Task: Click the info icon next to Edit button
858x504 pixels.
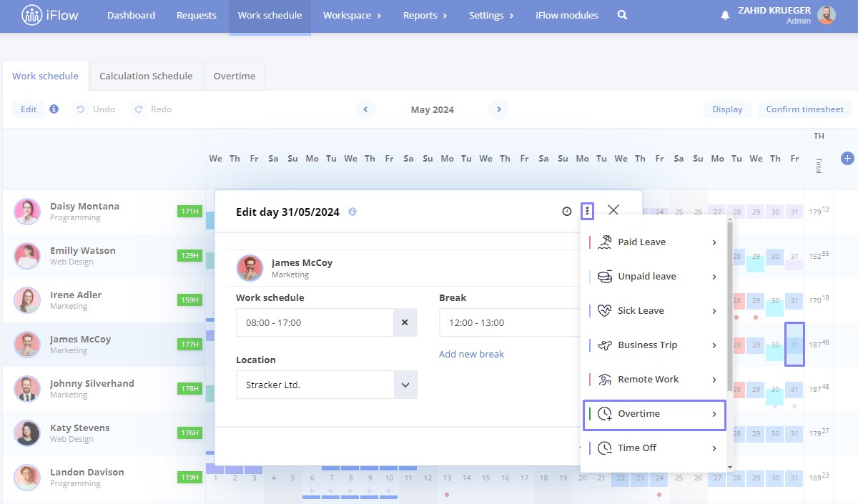Action: coord(54,109)
